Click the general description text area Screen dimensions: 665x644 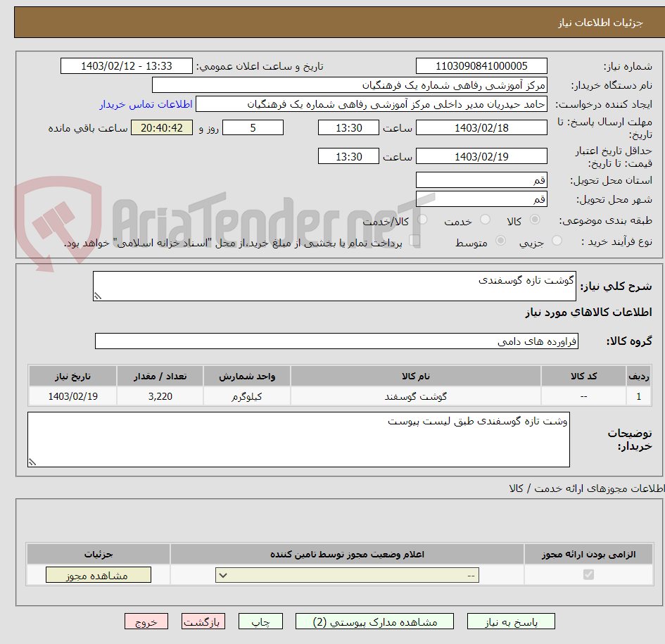334,286
